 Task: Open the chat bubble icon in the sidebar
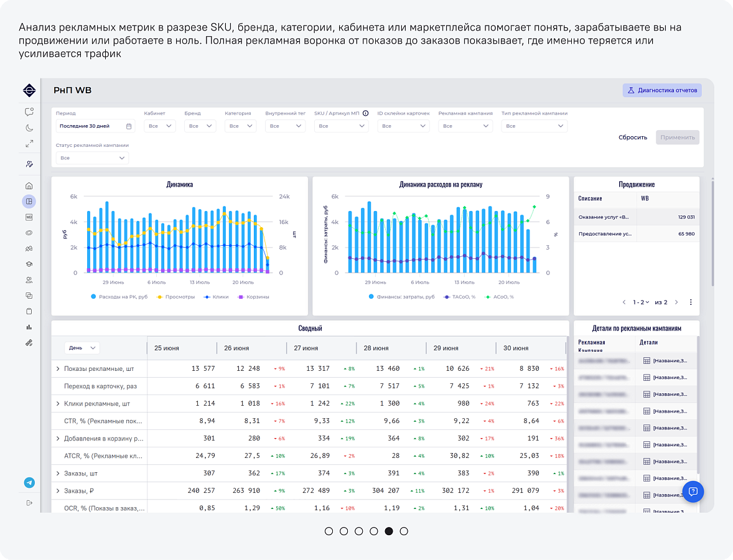tap(29, 112)
